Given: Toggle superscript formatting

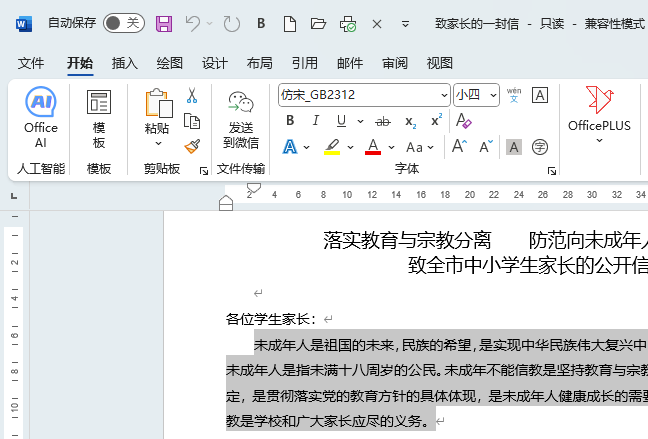Looking at the screenshot, I should (x=436, y=120).
